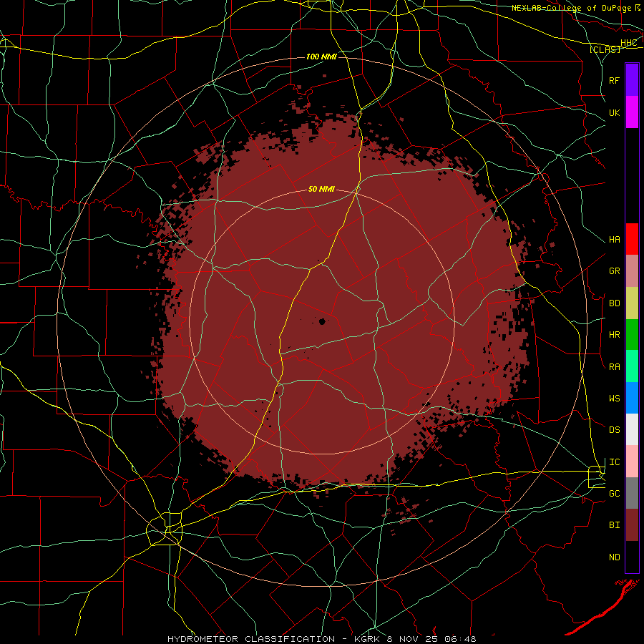Click the GR legend label

coord(615,271)
